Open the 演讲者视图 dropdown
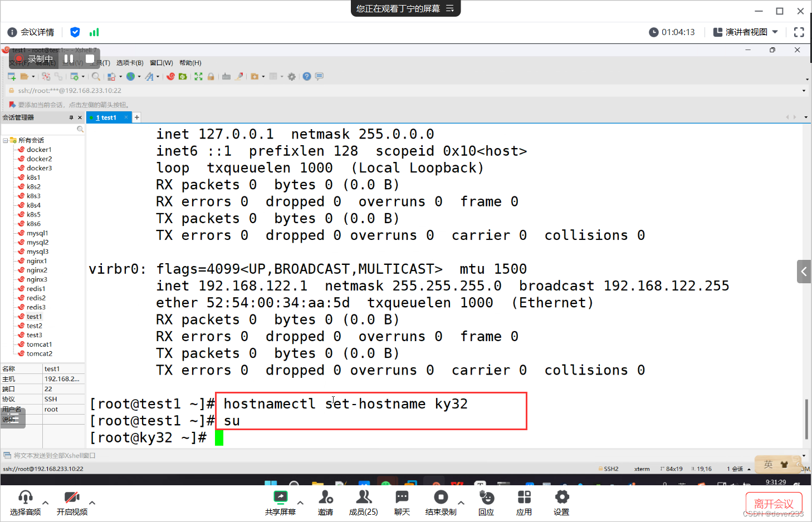The height and width of the screenshot is (522, 812). [745, 32]
